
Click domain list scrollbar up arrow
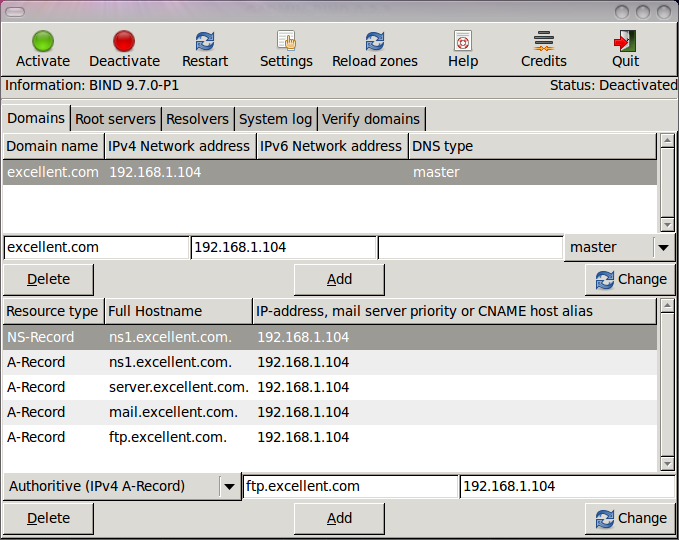click(x=667, y=140)
